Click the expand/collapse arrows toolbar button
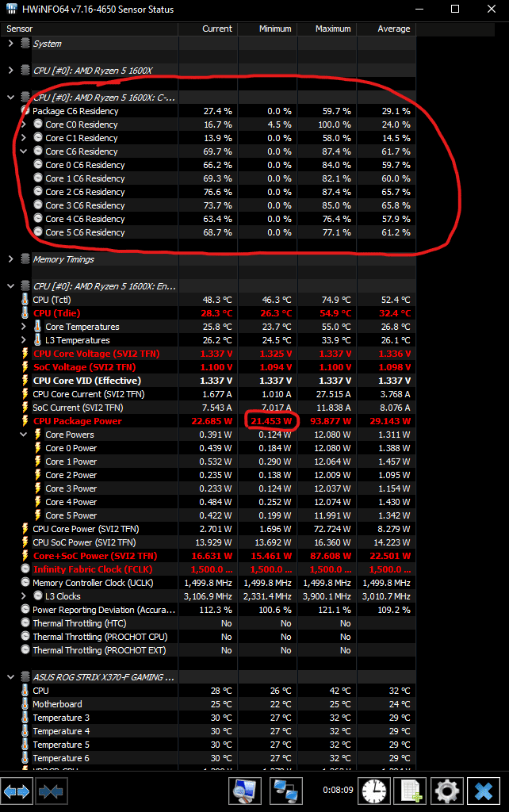Image resolution: width=509 pixels, height=812 pixels. coord(17,791)
